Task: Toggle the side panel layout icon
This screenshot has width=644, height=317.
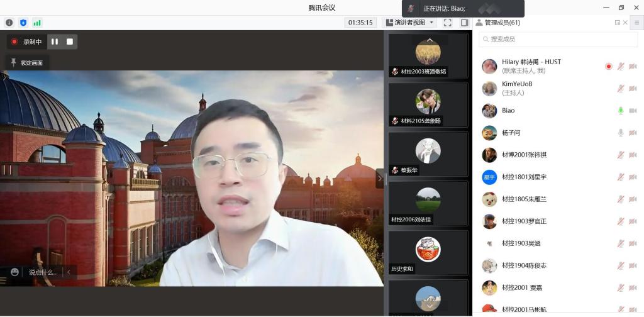Action: pos(464,23)
